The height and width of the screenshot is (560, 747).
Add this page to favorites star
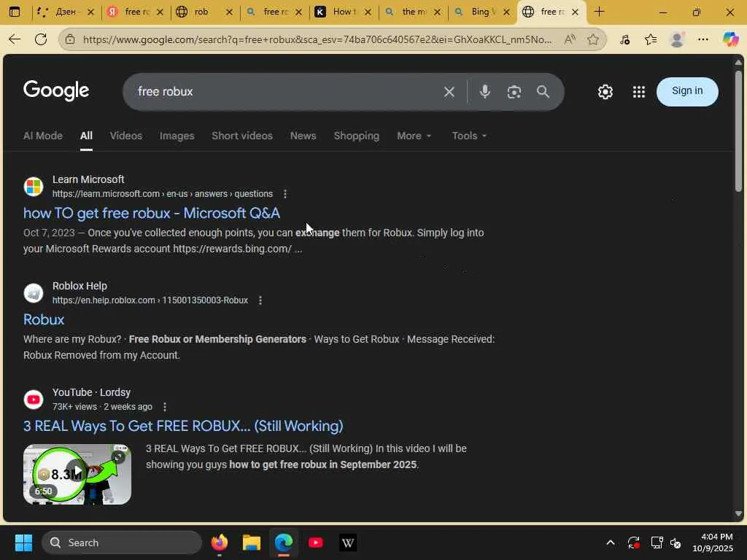click(593, 39)
